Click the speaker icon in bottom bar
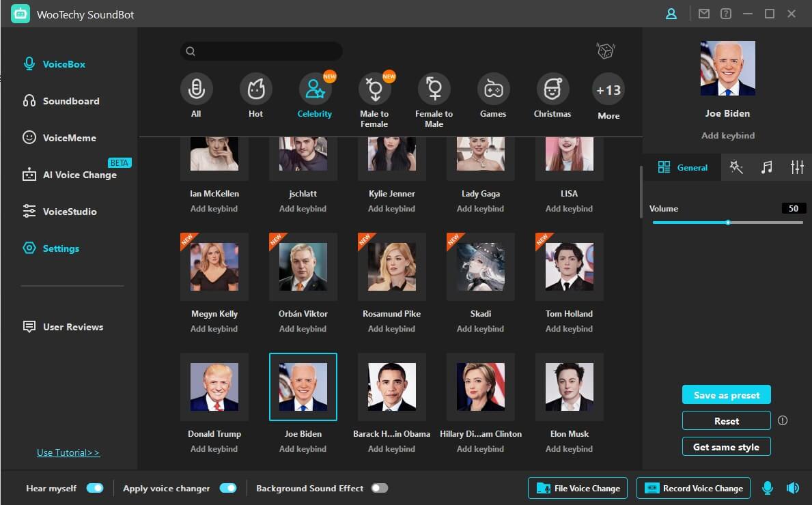 tap(792, 488)
